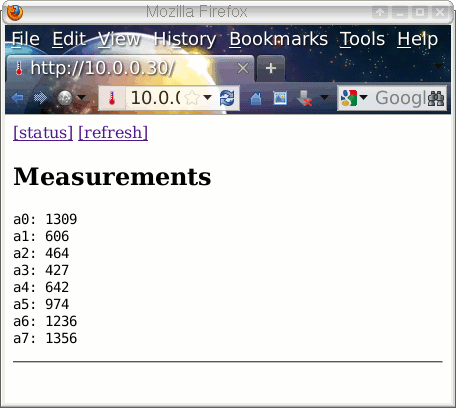Click the globe icon in navigation toolbar
This screenshot has height=408, width=456.
point(65,98)
